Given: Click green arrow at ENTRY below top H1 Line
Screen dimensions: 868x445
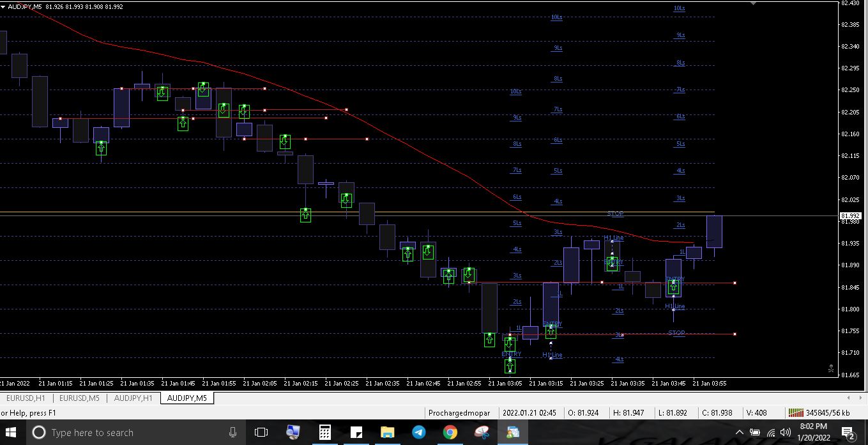Looking at the screenshot, I should coord(613,264).
